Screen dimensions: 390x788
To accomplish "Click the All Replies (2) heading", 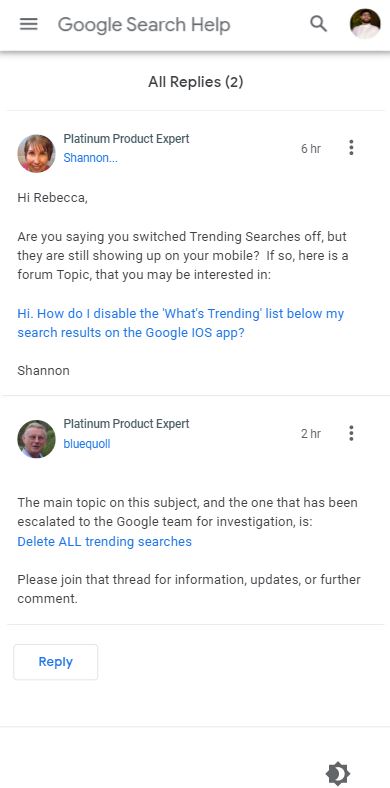I will [x=196, y=82].
